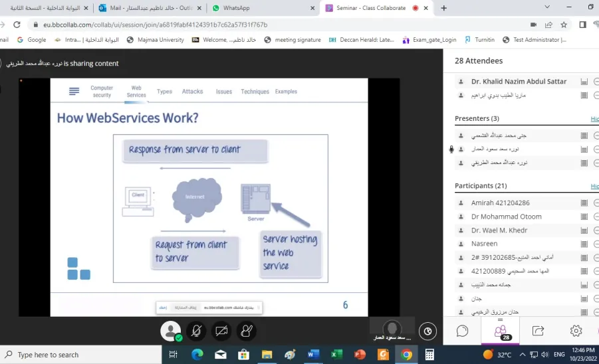Click participant Dr. Wael M. Khedr
This screenshot has height=364, width=599.
499,230
